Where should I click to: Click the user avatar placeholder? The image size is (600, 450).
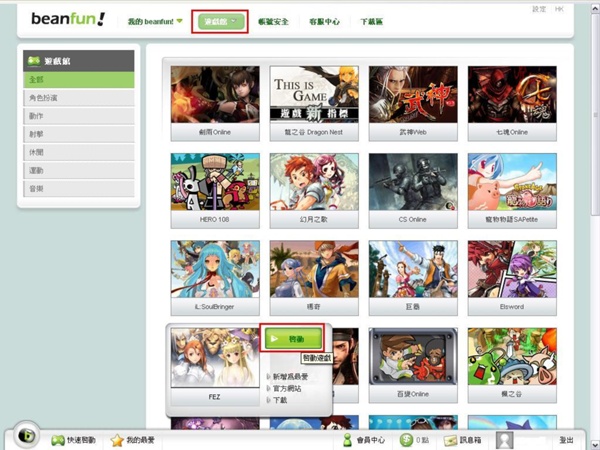pos(504,440)
